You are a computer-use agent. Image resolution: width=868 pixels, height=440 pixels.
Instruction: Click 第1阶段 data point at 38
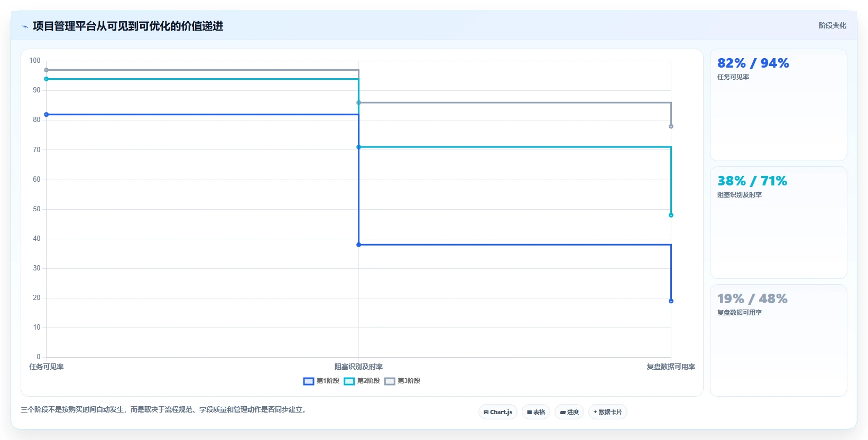pyautogui.click(x=359, y=245)
